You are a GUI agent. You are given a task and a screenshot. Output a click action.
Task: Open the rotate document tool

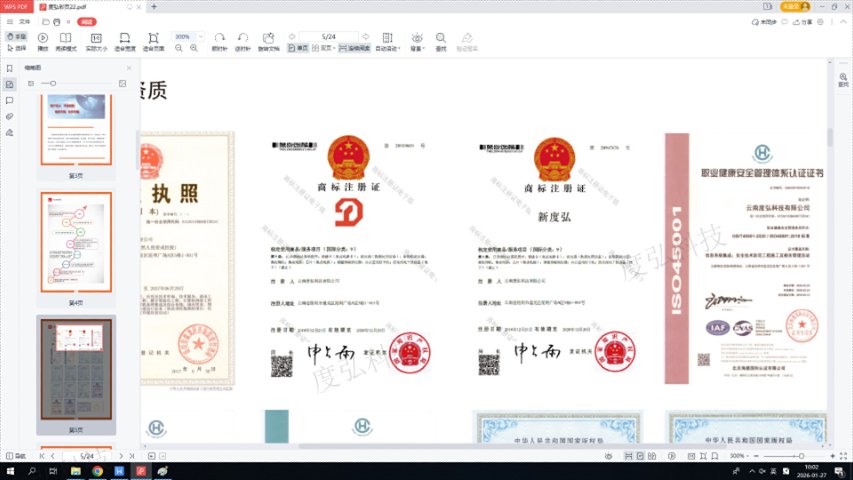point(268,41)
